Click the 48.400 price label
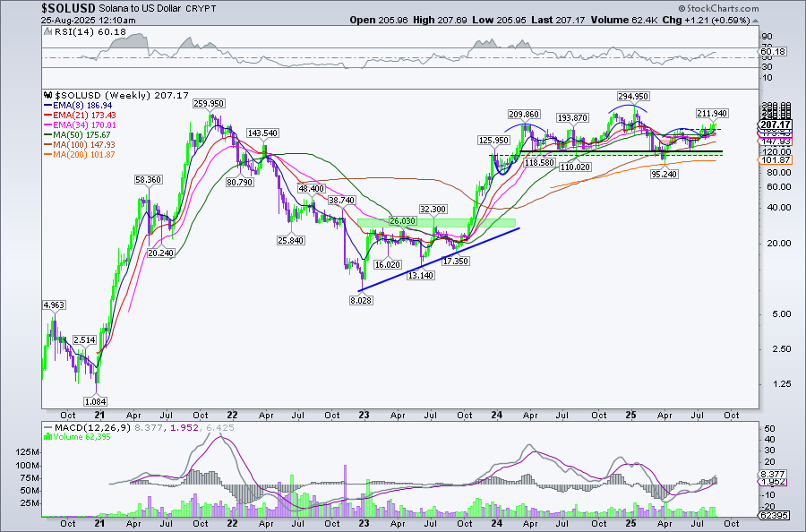Viewport: 806px width, 532px height. point(312,188)
